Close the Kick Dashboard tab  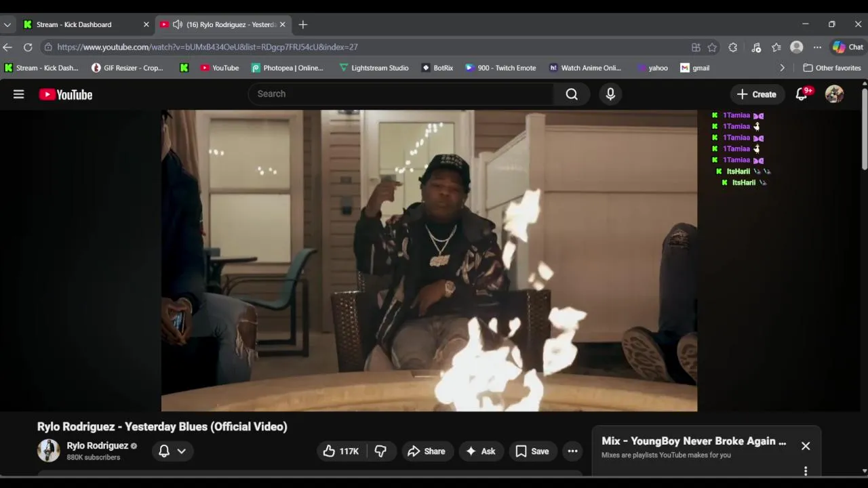(x=146, y=24)
